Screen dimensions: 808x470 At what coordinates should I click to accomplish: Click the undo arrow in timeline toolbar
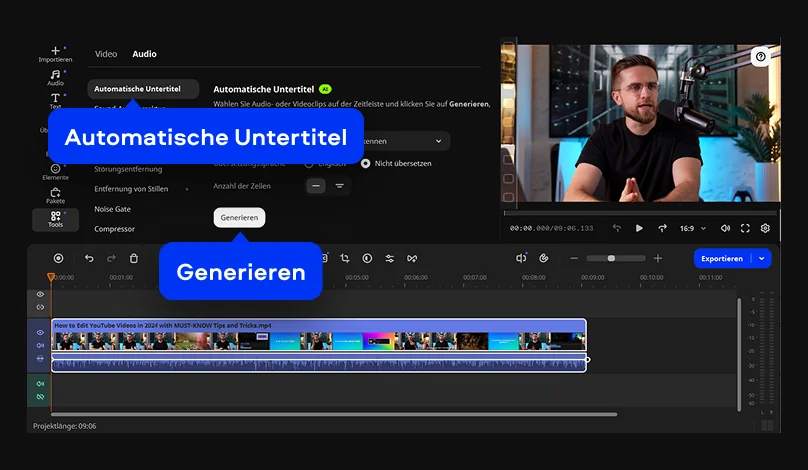(x=89, y=258)
